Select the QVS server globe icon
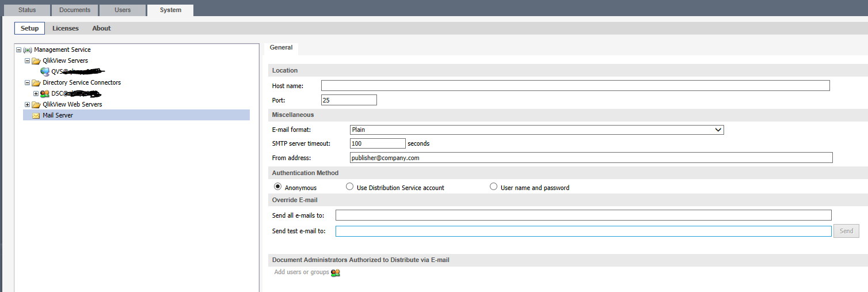This screenshot has height=292, width=868. (x=45, y=72)
